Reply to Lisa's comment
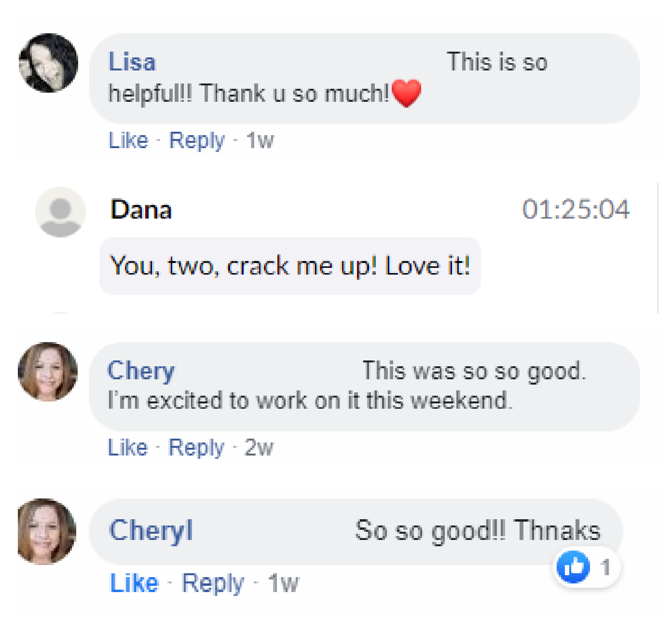 coord(197,140)
